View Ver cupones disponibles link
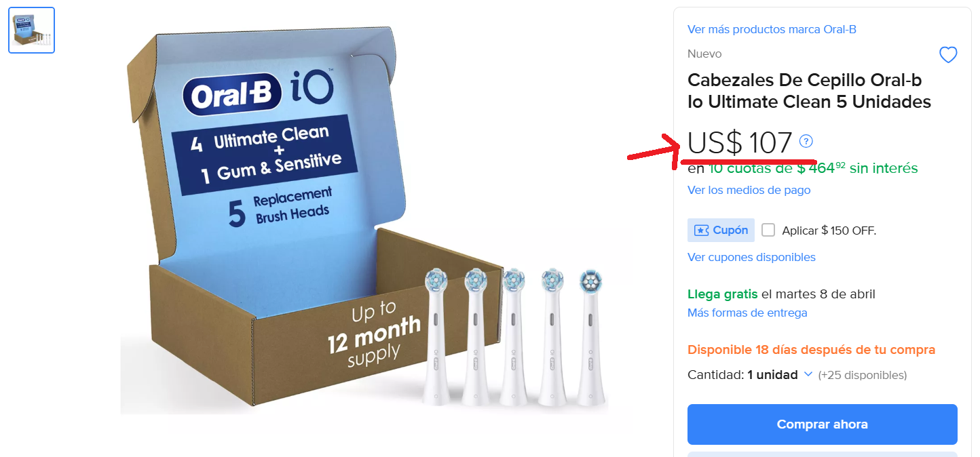 (x=751, y=257)
